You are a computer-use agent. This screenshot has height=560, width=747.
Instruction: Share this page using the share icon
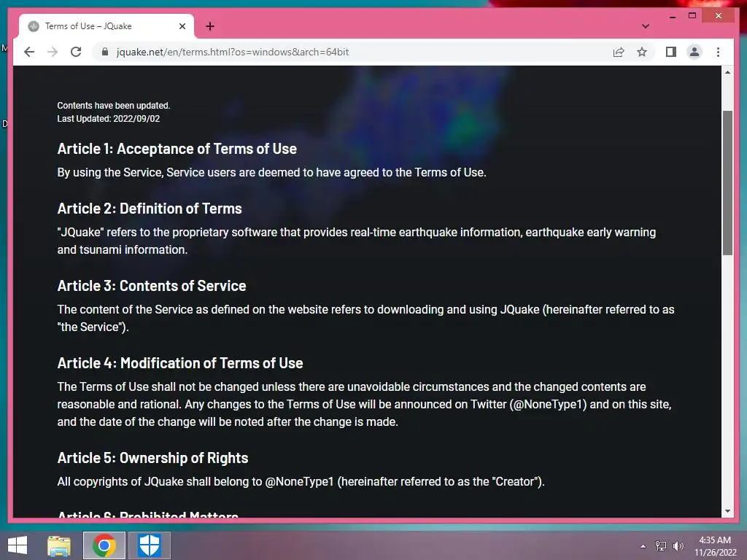(619, 52)
